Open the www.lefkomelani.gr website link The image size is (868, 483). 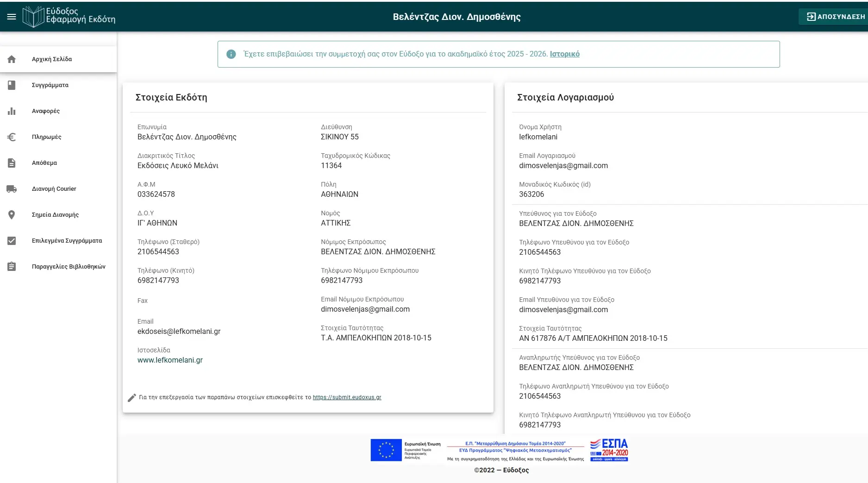(170, 360)
